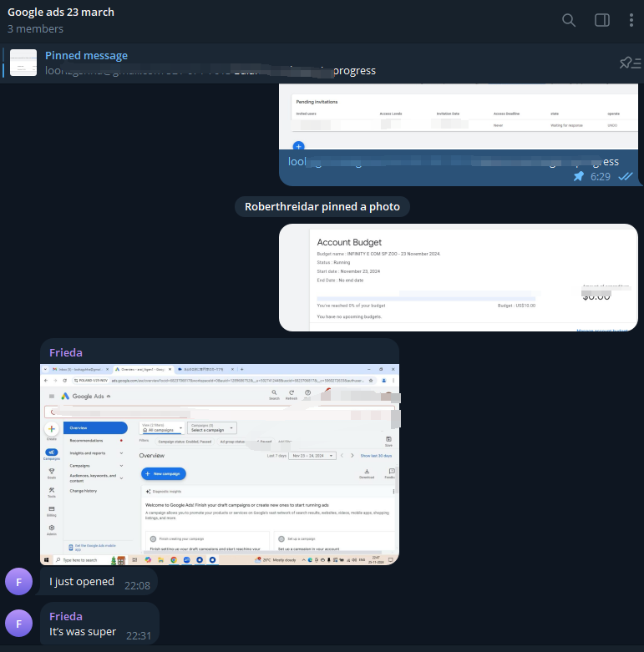Click the 22:31 timestamp

(x=139, y=636)
